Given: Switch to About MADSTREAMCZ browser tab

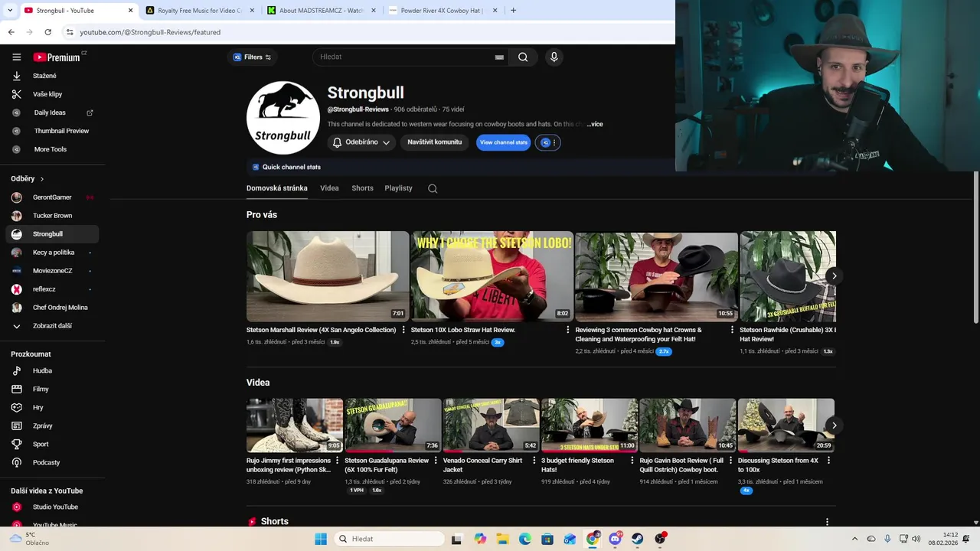Looking at the screenshot, I should [x=322, y=11].
